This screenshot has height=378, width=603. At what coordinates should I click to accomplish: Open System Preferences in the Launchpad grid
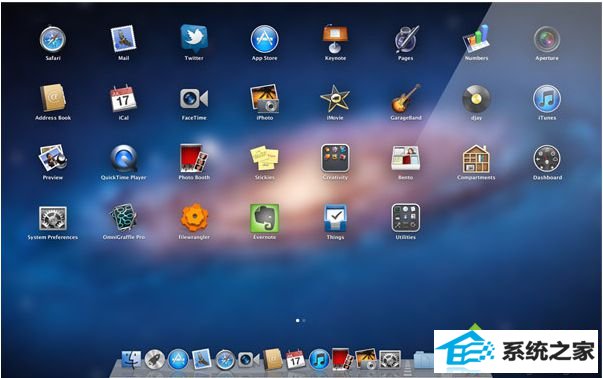pos(53,218)
